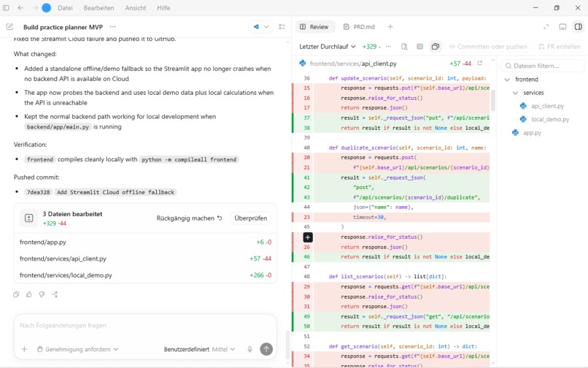Open the Genehmigung anfordern dropdown
This screenshot has height=368, width=588.
(x=77, y=349)
